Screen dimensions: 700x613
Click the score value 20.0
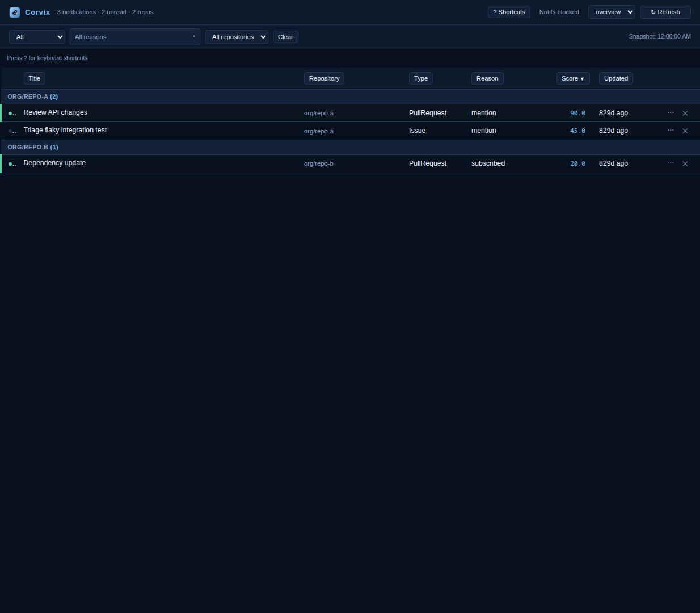(577, 163)
